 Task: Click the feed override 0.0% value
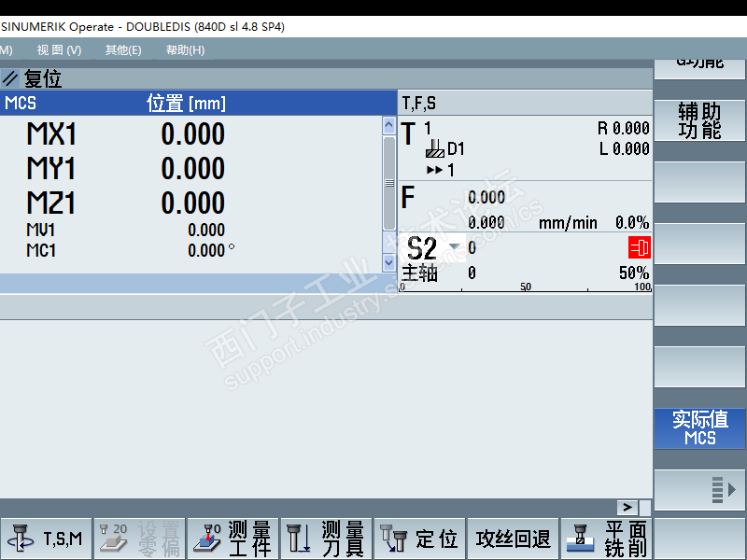[632, 222]
